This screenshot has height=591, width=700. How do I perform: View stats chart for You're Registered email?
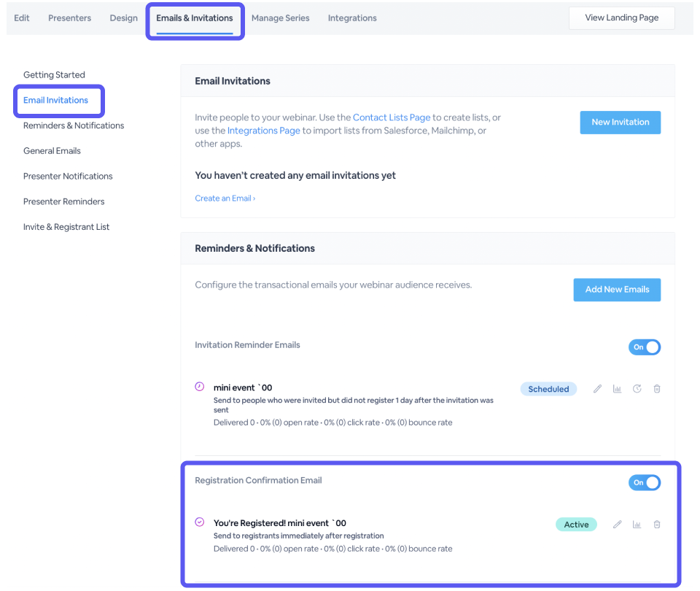pos(637,525)
